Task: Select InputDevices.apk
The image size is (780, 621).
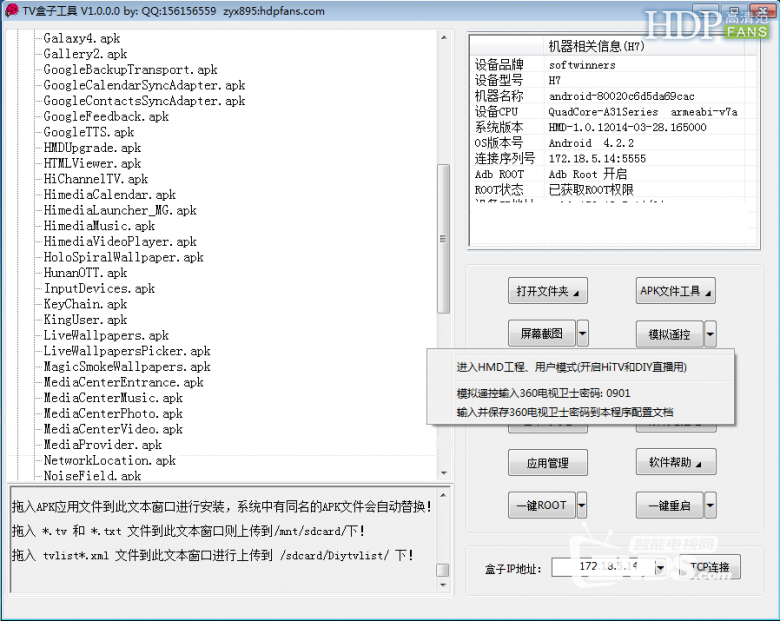Action: pos(99,289)
